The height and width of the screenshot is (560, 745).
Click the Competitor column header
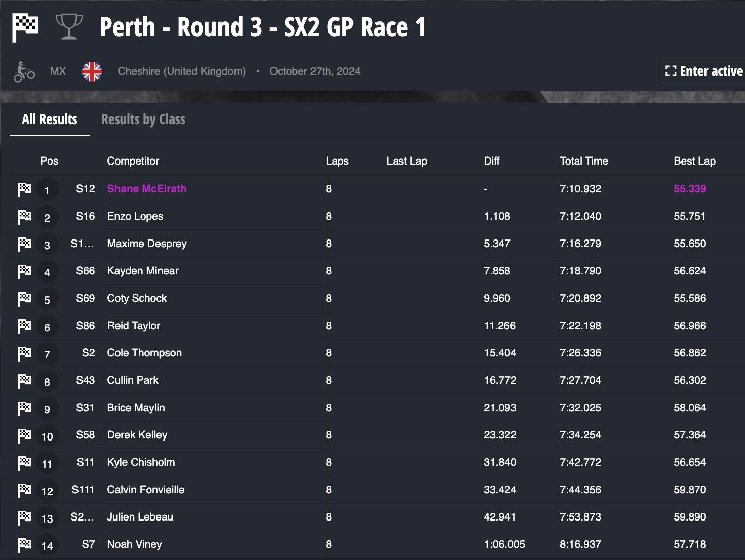pos(133,161)
